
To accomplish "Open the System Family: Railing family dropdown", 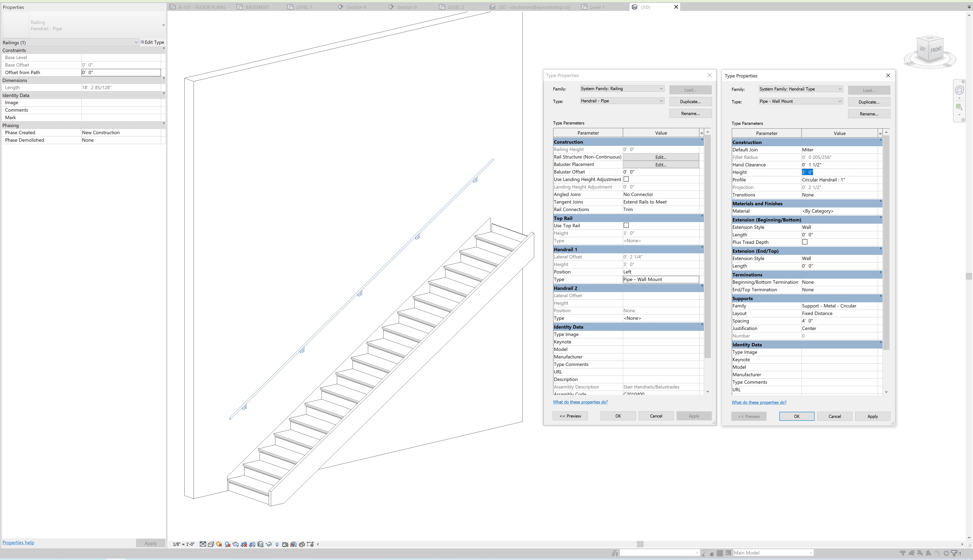I will click(x=622, y=89).
